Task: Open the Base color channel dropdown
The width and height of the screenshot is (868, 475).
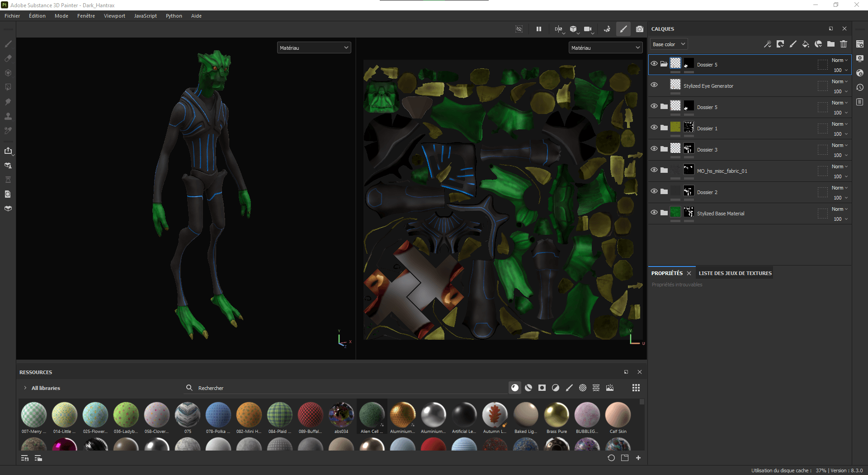Action: coord(669,44)
